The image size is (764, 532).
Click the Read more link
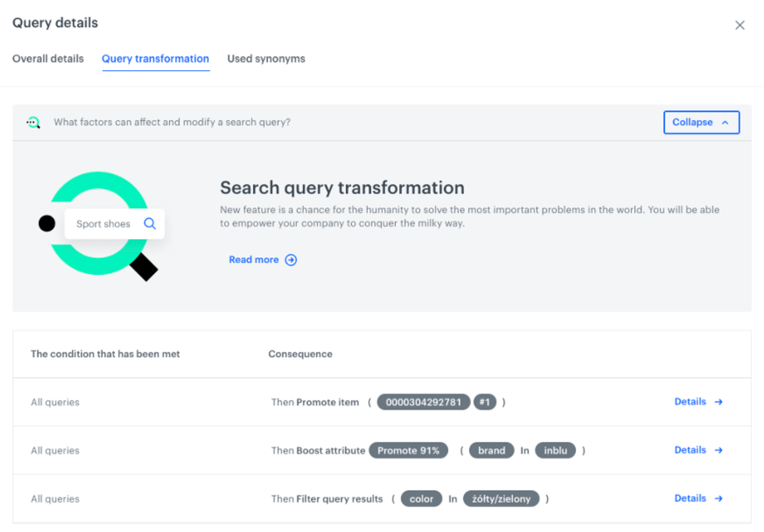[254, 260]
